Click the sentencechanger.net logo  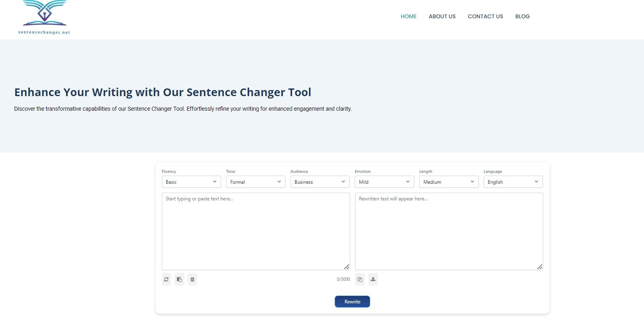(x=44, y=18)
